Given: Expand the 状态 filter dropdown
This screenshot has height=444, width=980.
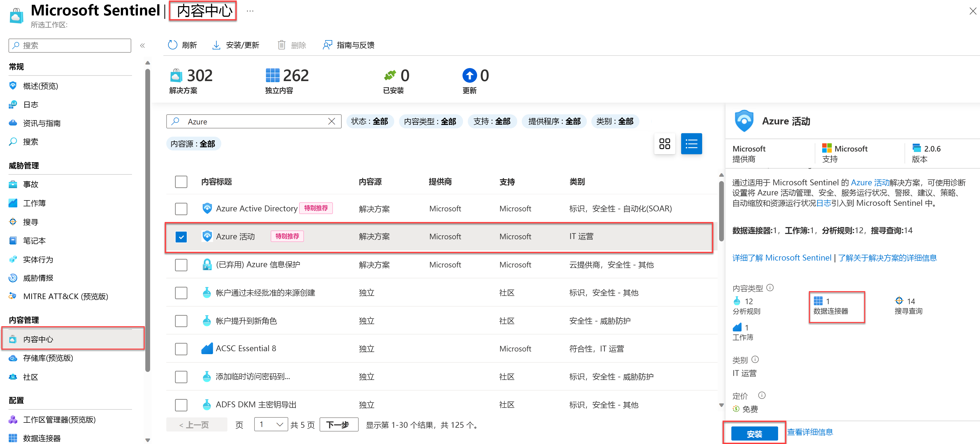Looking at the screenshot, I should pyautogui.click(x=369, y=121).
